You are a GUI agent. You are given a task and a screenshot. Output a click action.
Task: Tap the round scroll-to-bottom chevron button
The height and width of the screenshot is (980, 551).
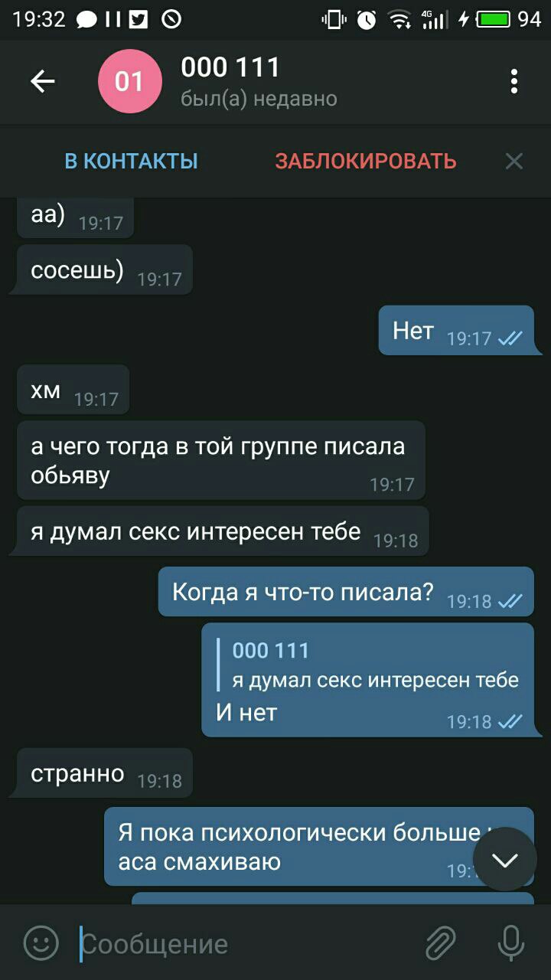point(505,859)
